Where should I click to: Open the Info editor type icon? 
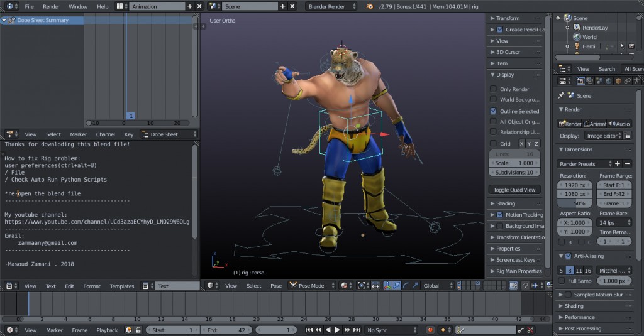[x=12, y=6]
